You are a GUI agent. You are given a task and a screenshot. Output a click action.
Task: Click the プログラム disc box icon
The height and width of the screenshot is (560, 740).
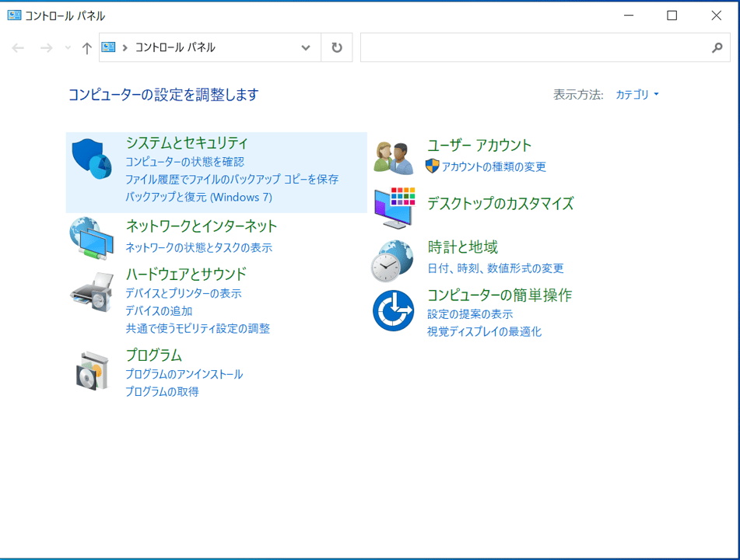point(93,371)
